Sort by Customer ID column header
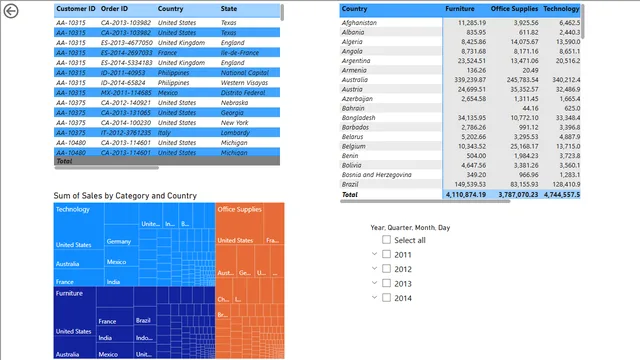Screen dimensions: 640x360 coord(76,9)
